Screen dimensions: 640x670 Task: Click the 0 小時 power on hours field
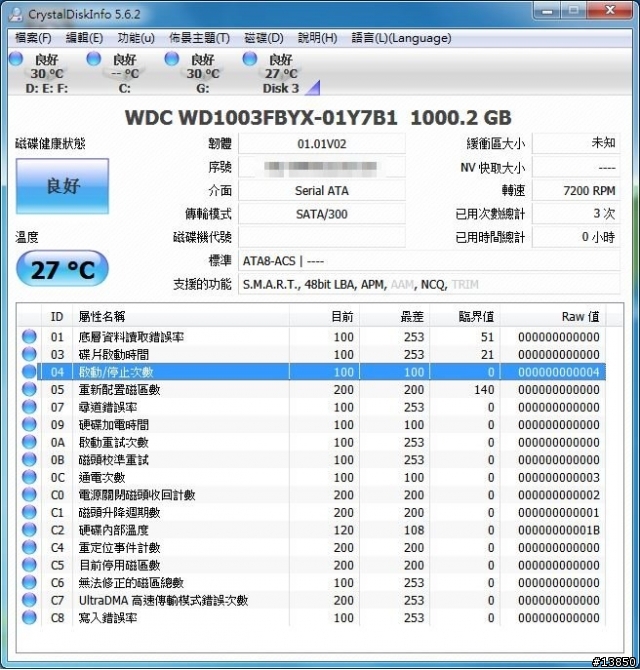[x=576, y=237]
